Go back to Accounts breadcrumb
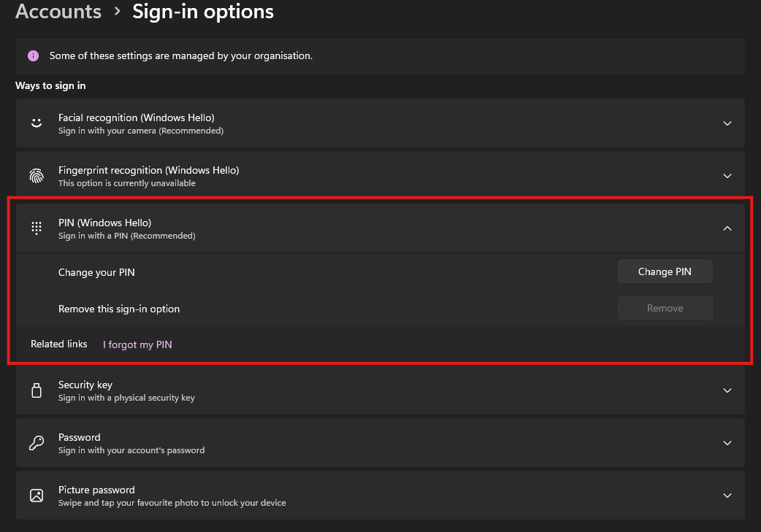 pyautogui.click(x=58, y=12)
